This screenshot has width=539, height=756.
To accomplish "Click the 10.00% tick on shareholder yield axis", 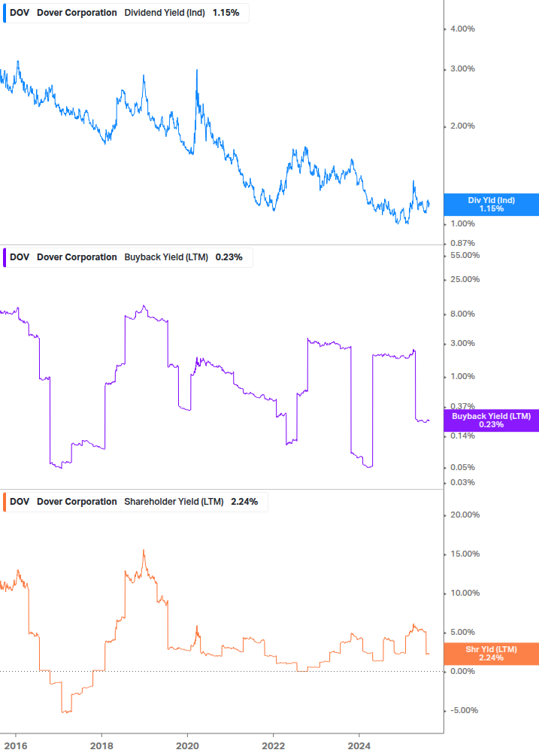I will (x=465, y=594).
